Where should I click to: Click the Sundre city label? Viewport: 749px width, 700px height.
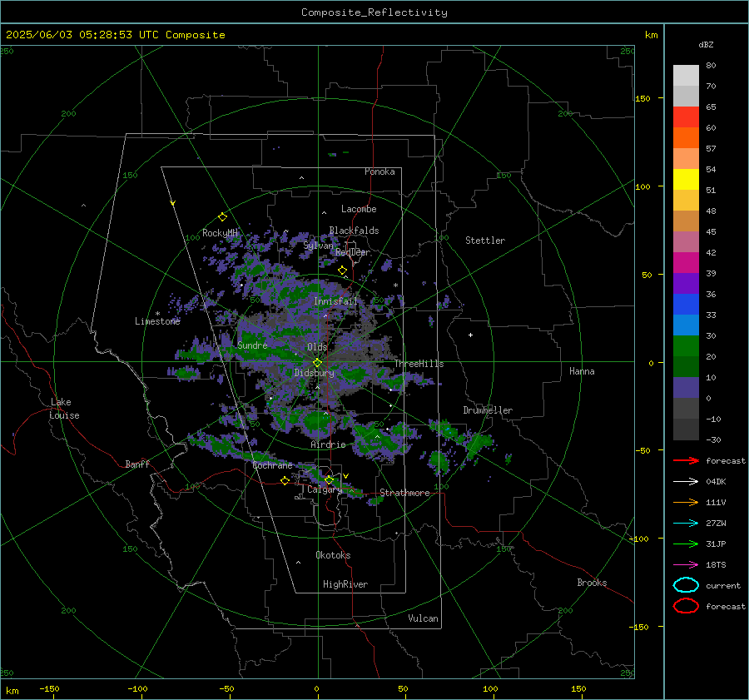click(x=252, y=345)
